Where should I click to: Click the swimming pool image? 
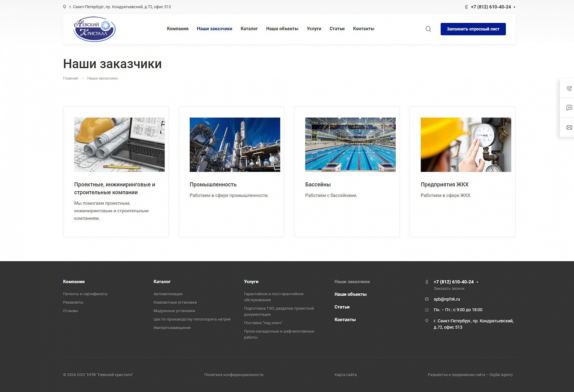(351, 145)
